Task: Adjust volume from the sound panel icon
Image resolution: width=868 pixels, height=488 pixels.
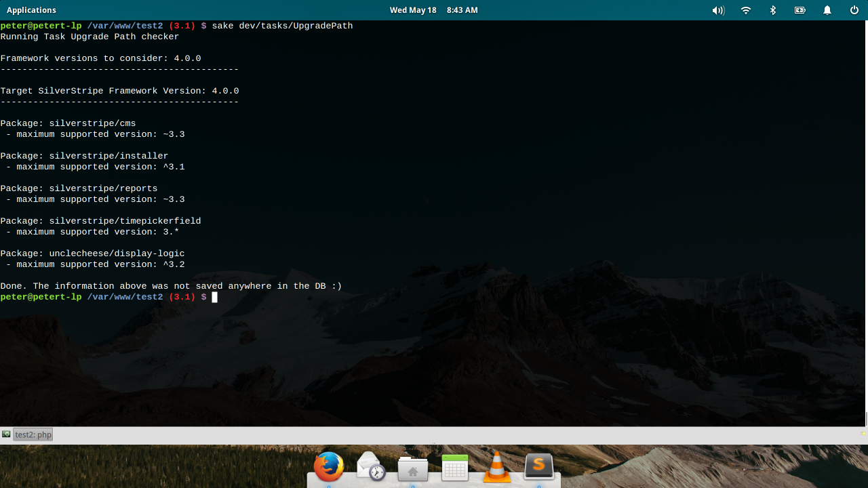Action: point(717,10)
